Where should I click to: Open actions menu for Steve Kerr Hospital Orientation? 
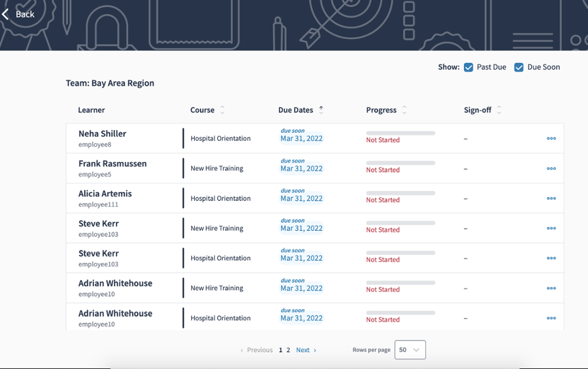[551, 259]
